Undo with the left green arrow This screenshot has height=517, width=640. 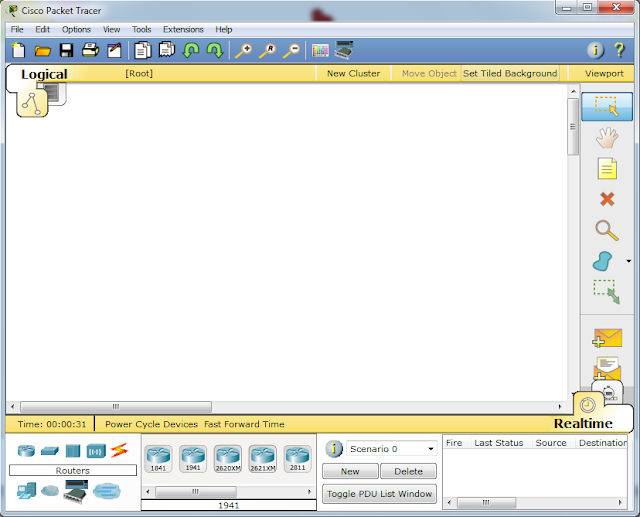191,50
